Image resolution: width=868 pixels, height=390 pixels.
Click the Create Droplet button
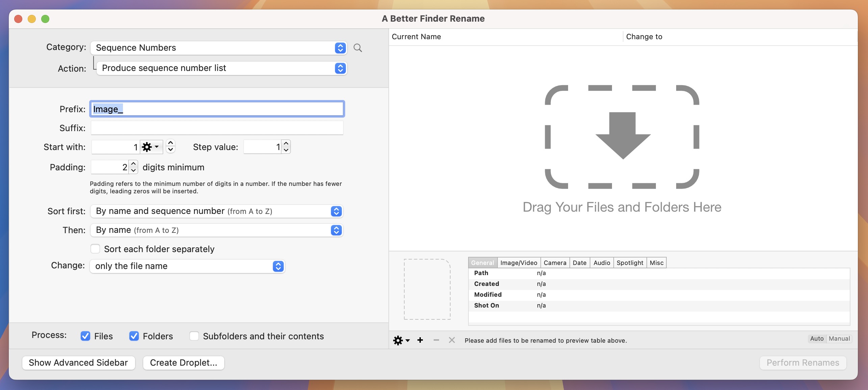[x=183, y=363]
